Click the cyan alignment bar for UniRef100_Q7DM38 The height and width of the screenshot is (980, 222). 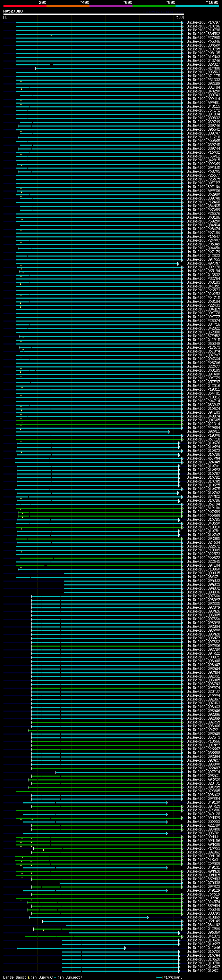(x=121, y=883)
